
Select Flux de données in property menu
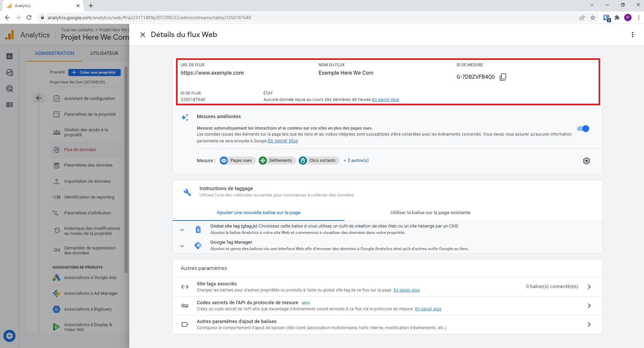pos(86,150)
